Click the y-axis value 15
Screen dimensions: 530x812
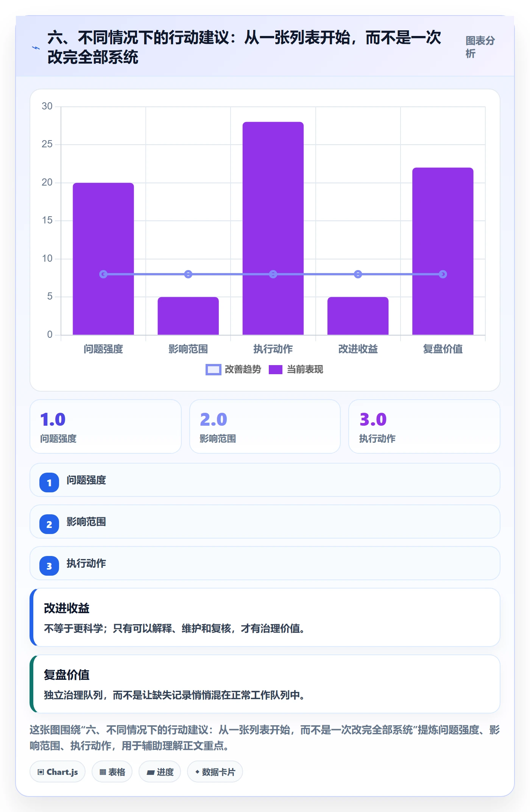tap(47, 220)
